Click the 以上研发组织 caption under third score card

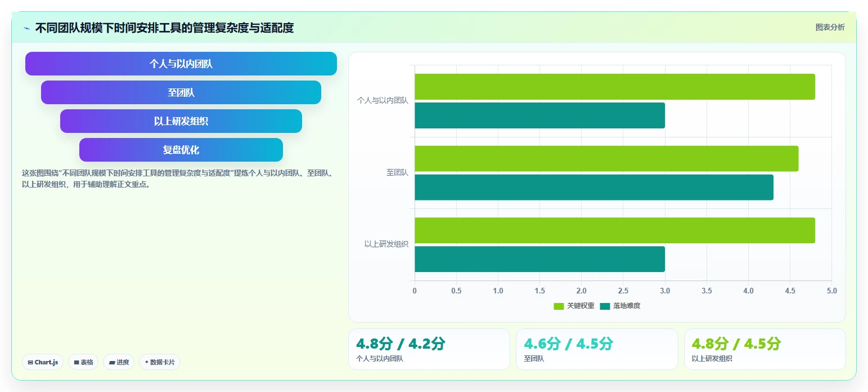[x=712, y=358]
